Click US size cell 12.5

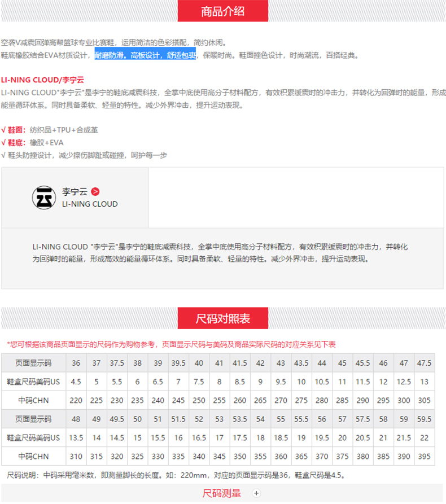click(x=404, y=382)
